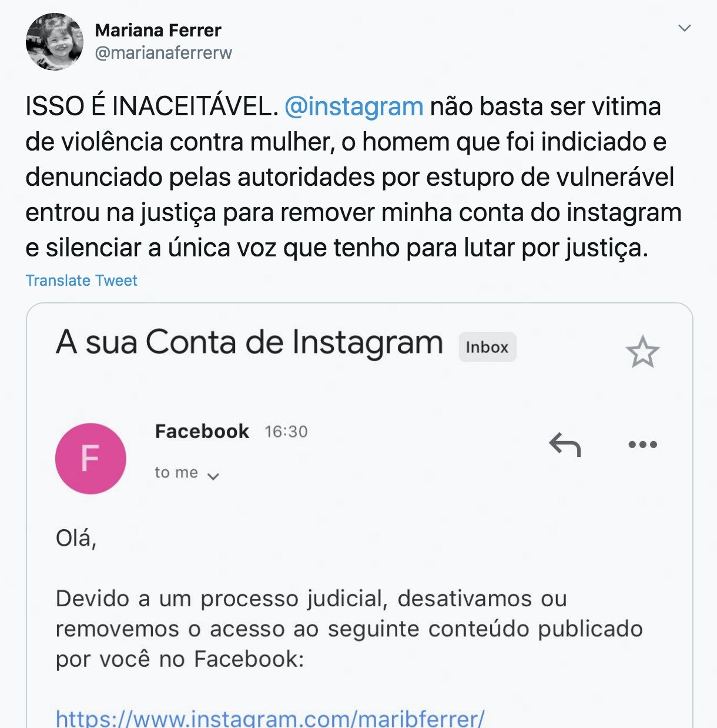The width and height of the screenshot is (717, 728).
Task: Click Translate Tweet
Action: [x=81, y=280]
